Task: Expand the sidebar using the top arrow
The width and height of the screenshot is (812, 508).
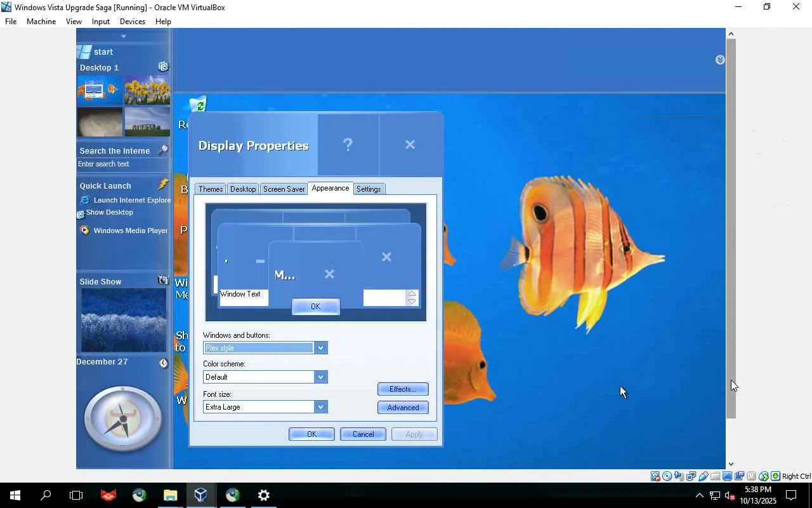Action: tap(124, 36)
